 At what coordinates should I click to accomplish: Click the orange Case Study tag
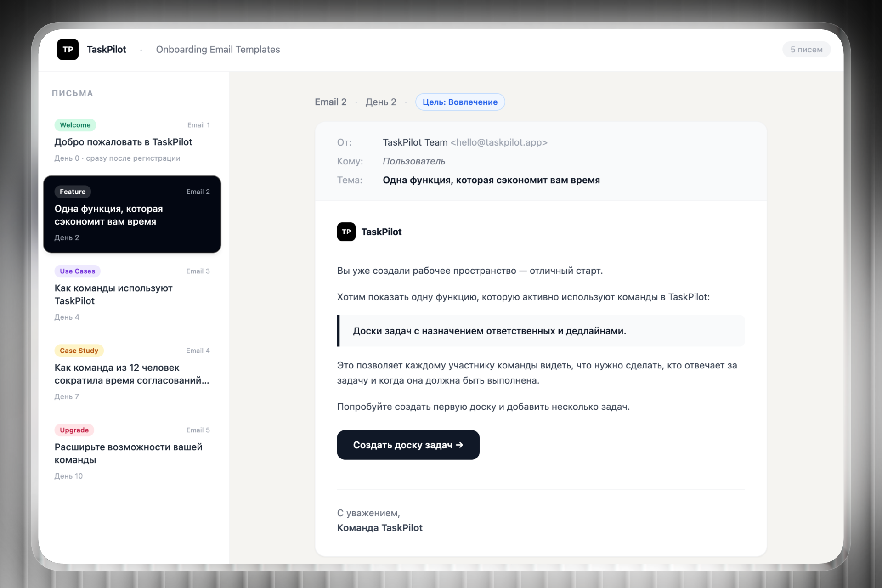coord(79,351)
